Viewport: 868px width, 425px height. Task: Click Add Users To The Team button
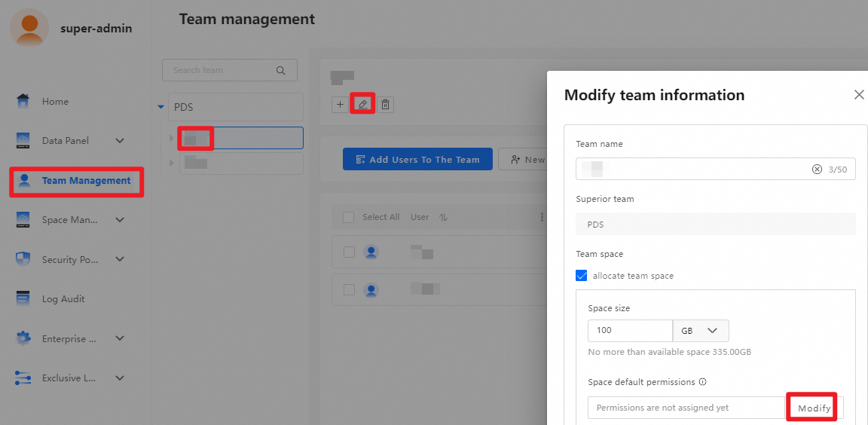pos(418,160)
